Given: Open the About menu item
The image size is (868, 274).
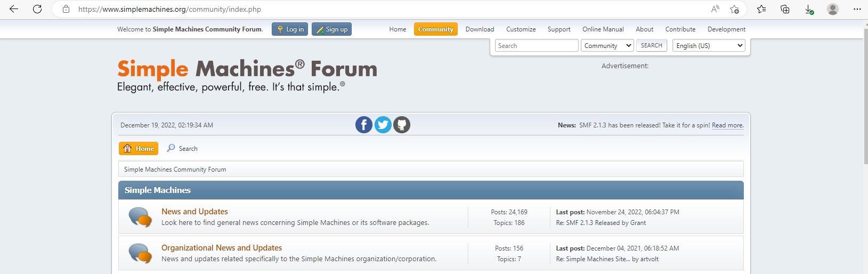Looking at the screenshot, I should click(645, 29).
